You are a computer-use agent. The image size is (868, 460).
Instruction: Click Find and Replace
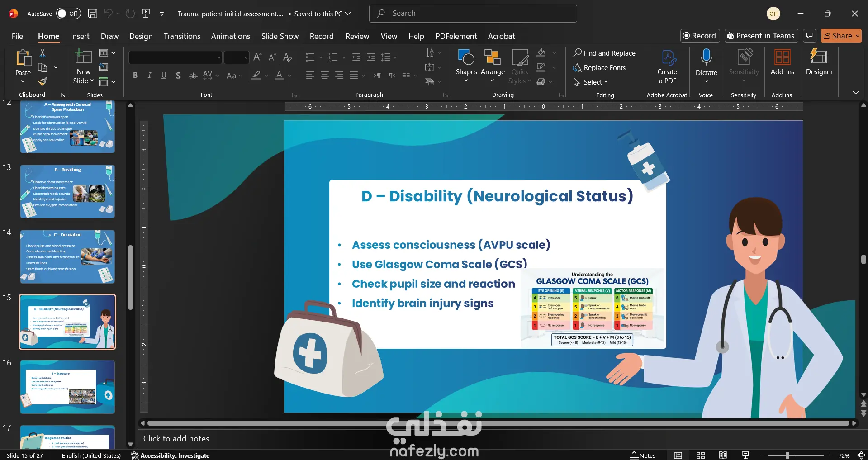tap(604, 53)
